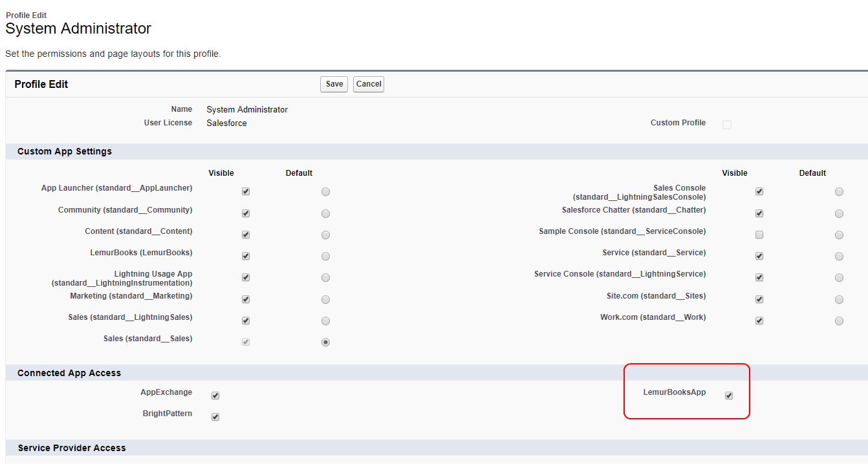Toggle Visible checkbox for Service Console
This screenshot has height=464, width=868.
click(759, 277)
